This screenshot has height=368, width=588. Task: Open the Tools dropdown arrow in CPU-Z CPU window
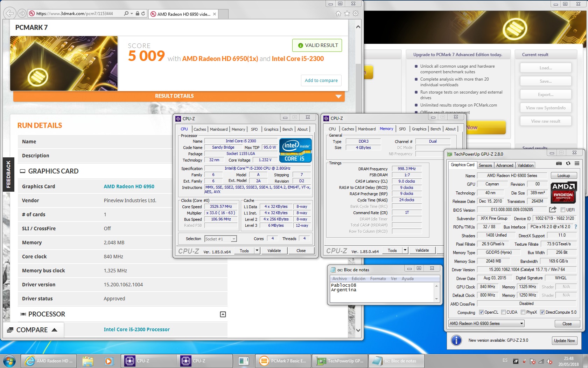[x=257, y=251]
